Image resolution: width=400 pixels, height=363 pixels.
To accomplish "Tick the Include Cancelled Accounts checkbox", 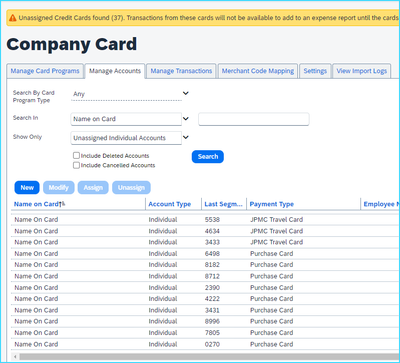I will (x=76, y=165).
